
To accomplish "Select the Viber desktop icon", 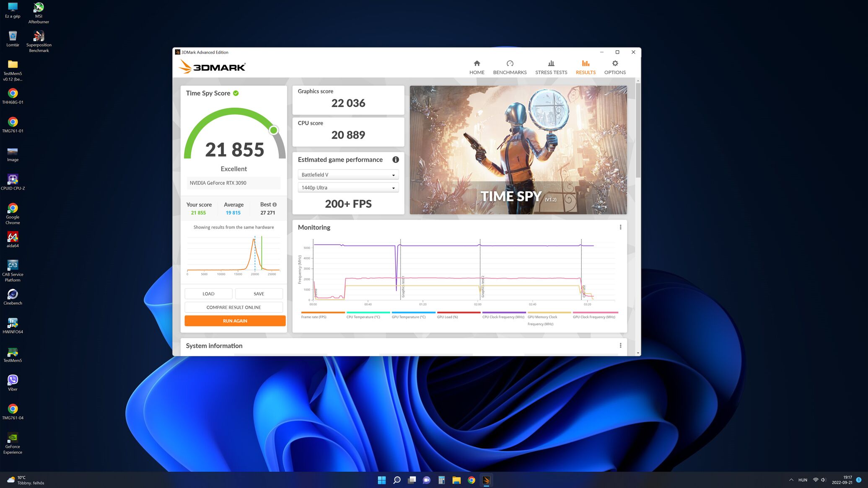I will (x=13, y=383).
